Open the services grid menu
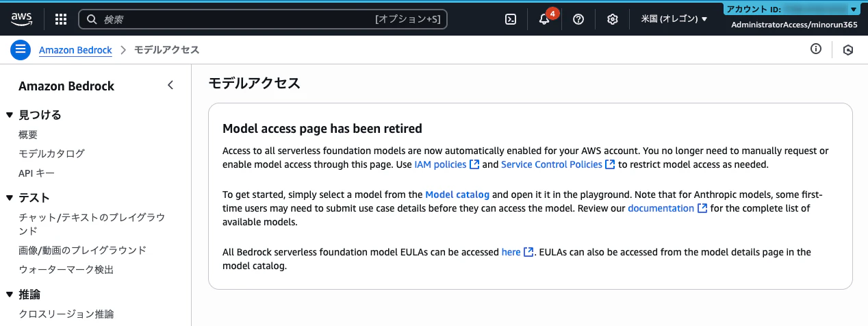 (61, 19)
